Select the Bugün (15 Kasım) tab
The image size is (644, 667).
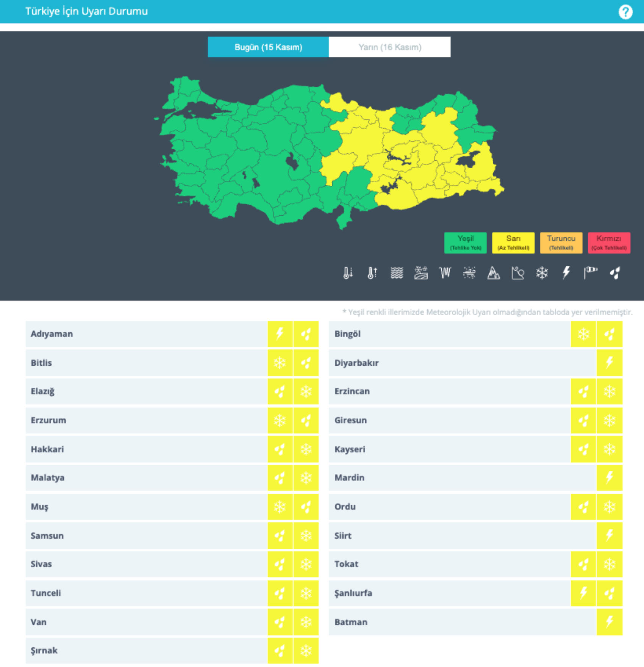pyautogui.click(x=268, y=47)
